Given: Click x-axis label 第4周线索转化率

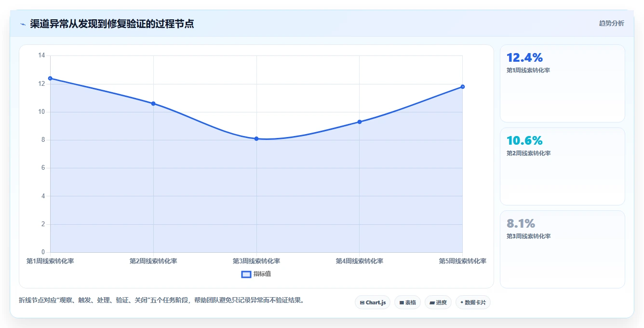Looking at the screenshot, I should (x=360, y=261).
